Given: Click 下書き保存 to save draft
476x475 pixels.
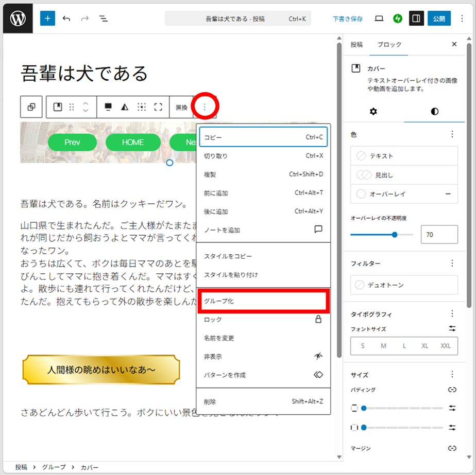Looking at the screenshot, I should point(347,19).
